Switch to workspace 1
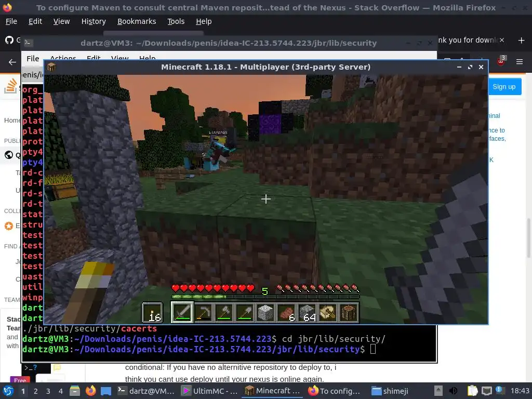 (23, 391)
